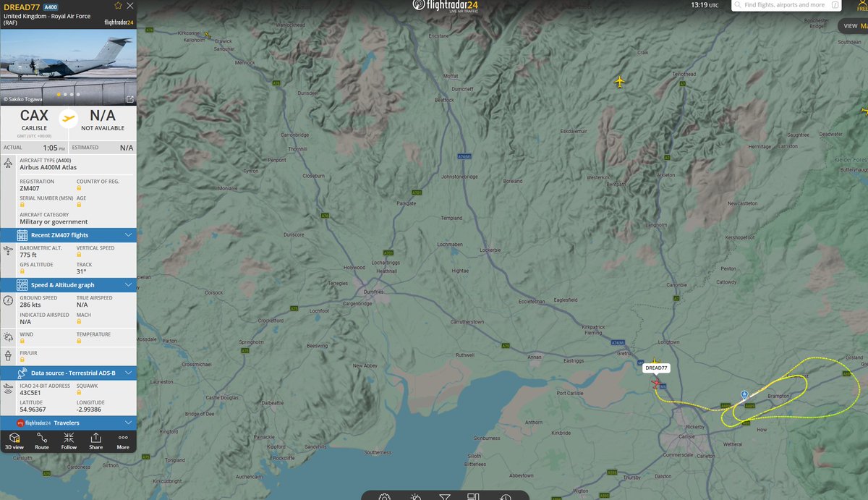Click the Flightradar24 logo in panel header
868x500 pixels.
pos(119,22)
